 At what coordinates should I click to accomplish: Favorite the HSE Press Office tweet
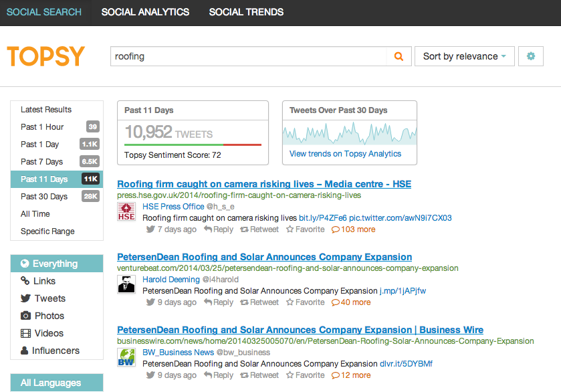point(305,229)
